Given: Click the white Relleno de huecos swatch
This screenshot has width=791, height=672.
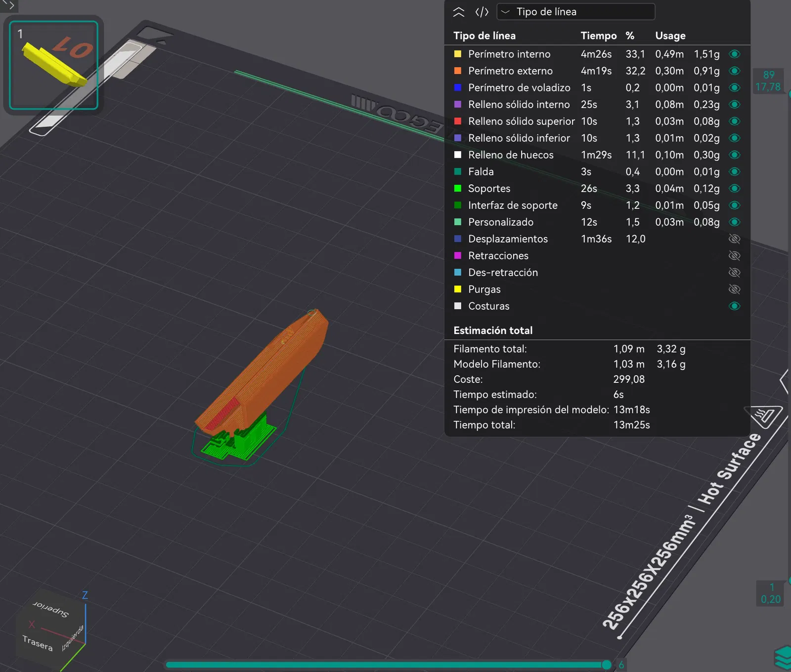Looking at the screenshot, I should (x=458, y=155).
